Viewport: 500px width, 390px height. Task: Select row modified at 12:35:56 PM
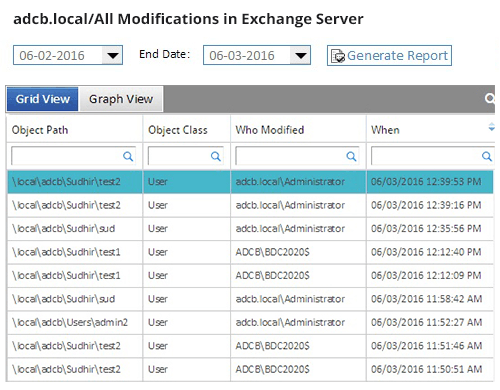(x=250, y=229)
